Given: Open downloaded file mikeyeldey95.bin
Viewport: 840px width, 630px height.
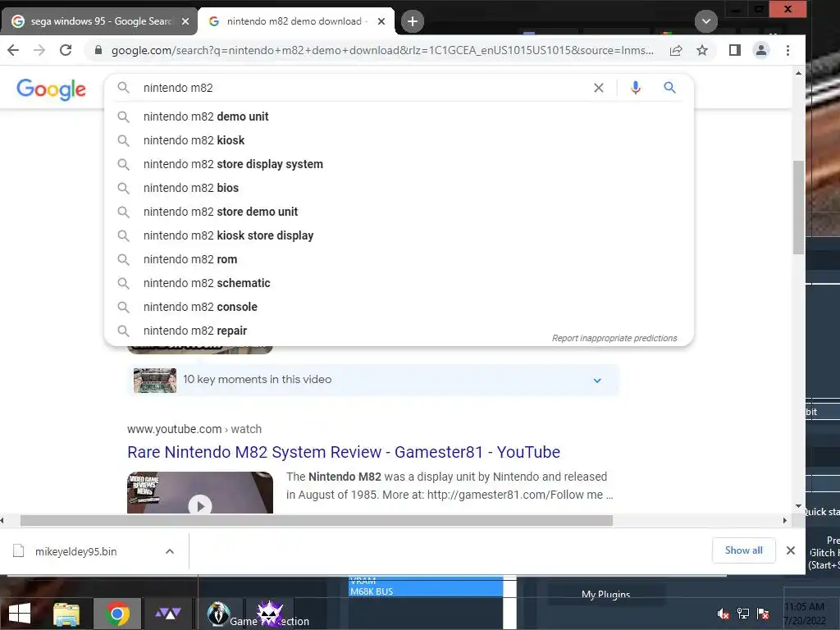Looking at the screenshot, I should coord(75,551).
